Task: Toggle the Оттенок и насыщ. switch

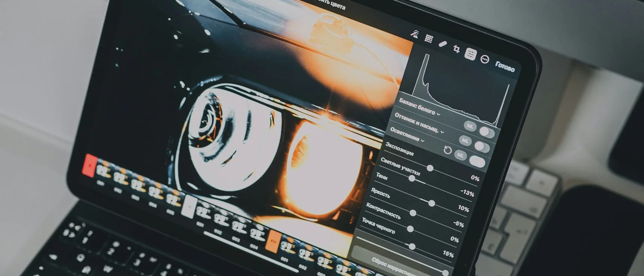Action: coord(482,147)
